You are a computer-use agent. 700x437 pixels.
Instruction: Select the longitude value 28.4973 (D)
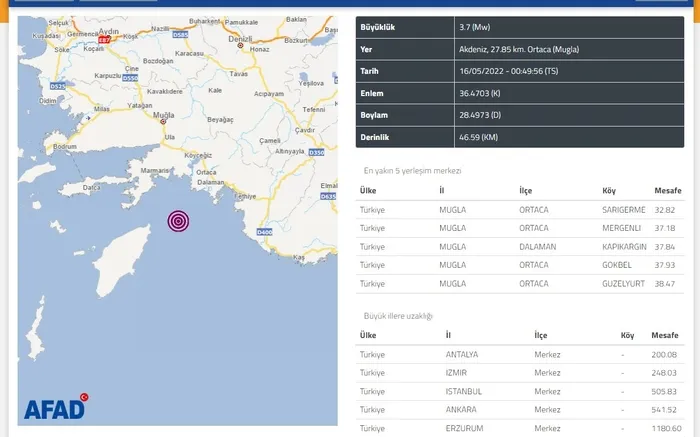pyautogui.click(x=480, y=115)
